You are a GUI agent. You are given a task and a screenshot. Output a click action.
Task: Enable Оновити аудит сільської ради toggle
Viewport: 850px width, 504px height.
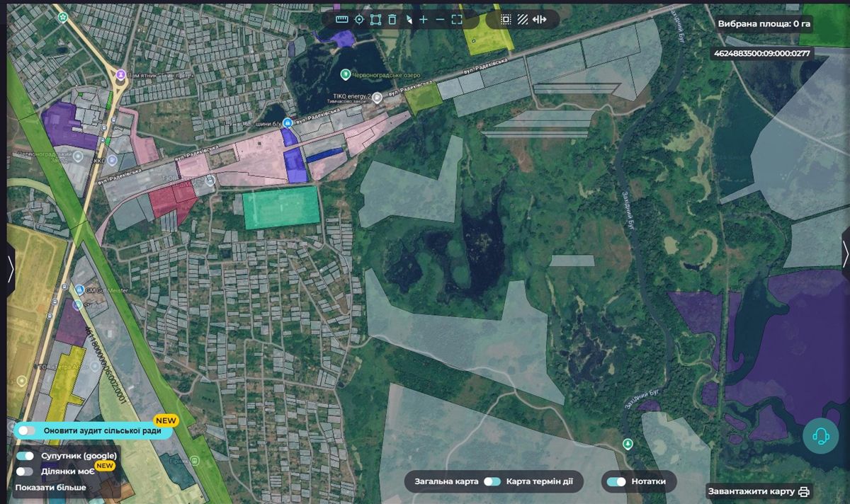pos(27,430)
